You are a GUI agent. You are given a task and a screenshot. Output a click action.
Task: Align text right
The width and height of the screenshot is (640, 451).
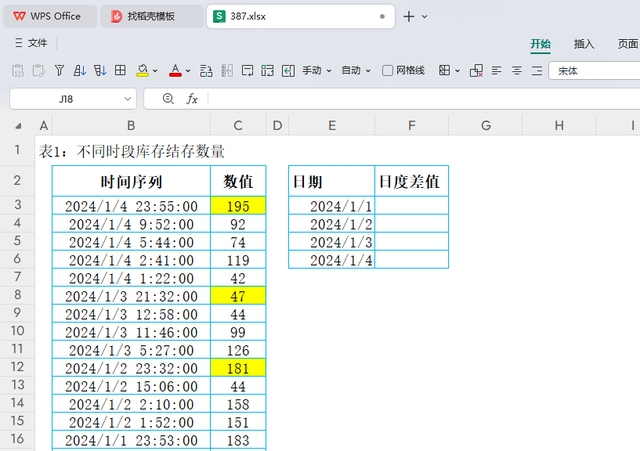(x=537, y=71)
